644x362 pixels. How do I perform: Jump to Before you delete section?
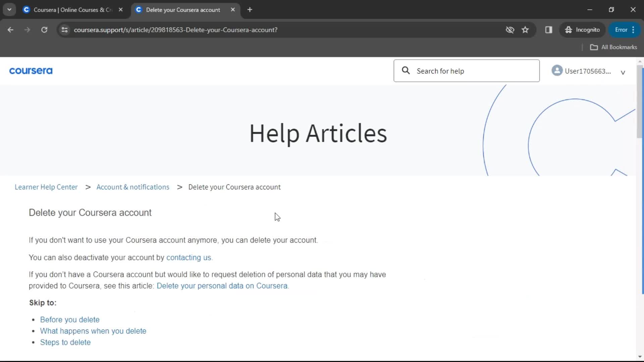[x=70, y=320]
